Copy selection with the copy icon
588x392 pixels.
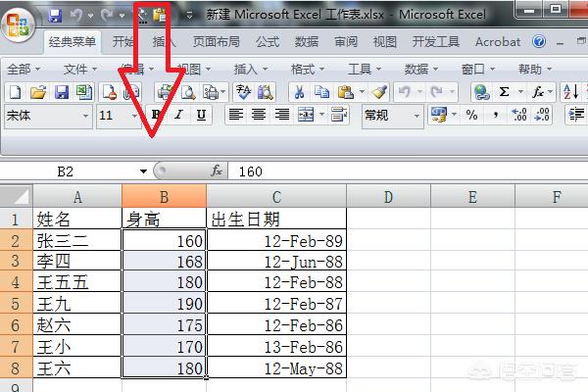pos(321,92)
